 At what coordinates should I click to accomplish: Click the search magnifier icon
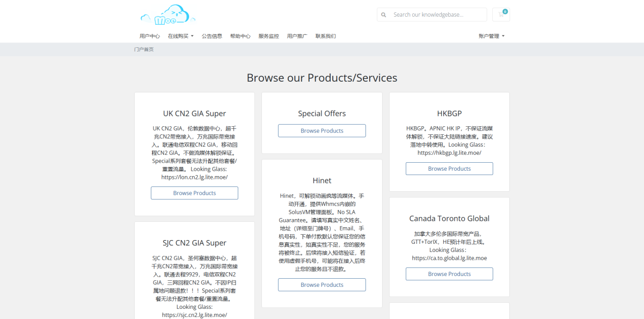[383, 14]
